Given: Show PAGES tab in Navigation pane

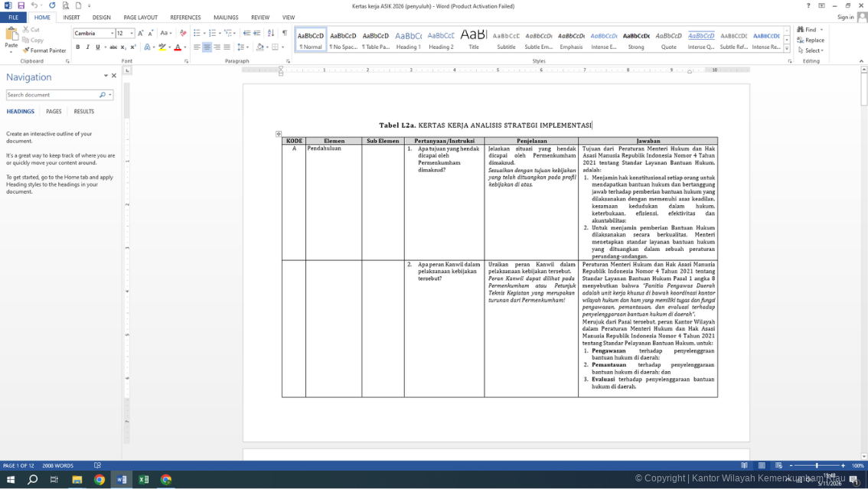Looking at the screenshot, I should click(x=54, y=112).
